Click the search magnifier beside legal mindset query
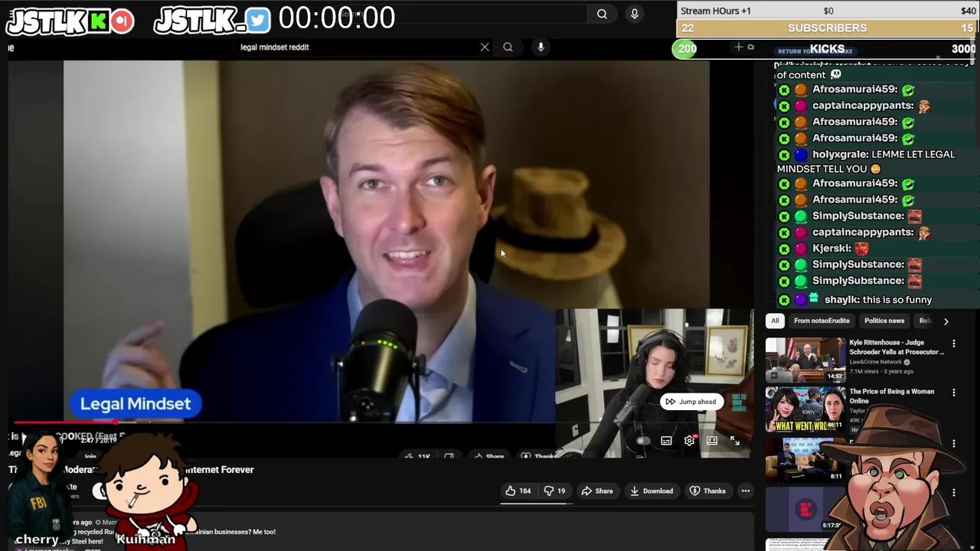The image size is (980, 551). point(508,47)
